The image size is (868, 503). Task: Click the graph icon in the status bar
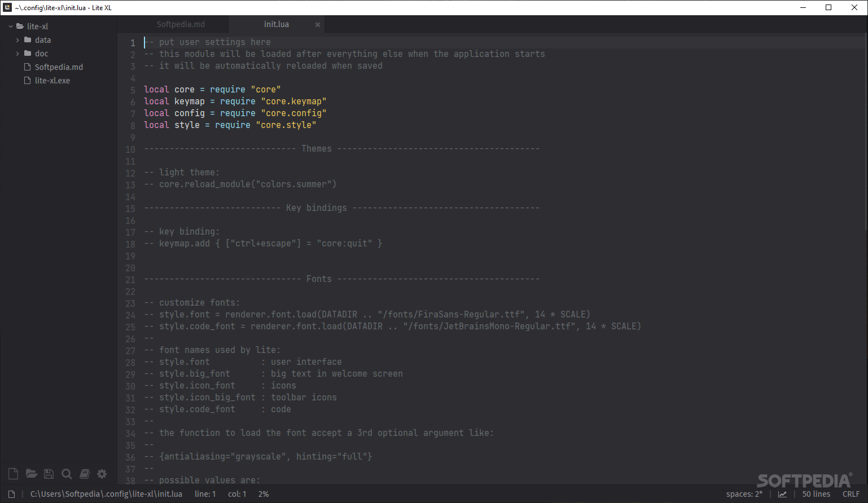coord(782,494)
